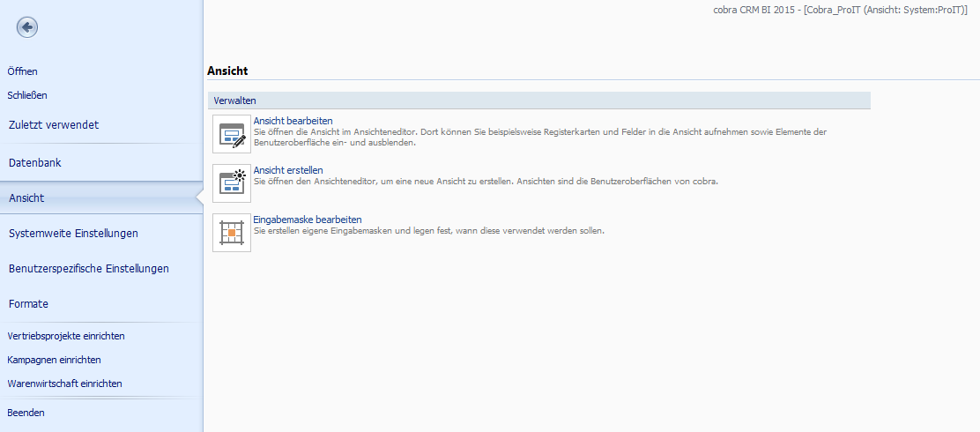Click Beenden to exit application

click(x=26, y=413)
